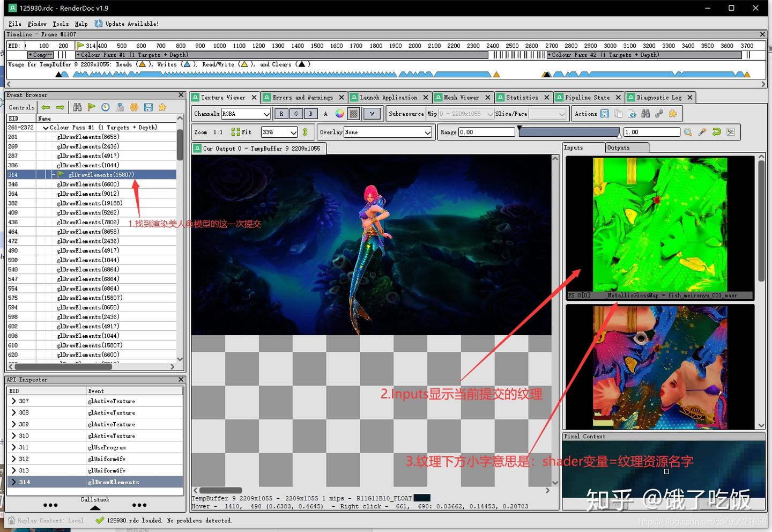Toggle the checkerboard alpha background button
The height and width of the screenshot is (532, 772).
tap(353, 113)
